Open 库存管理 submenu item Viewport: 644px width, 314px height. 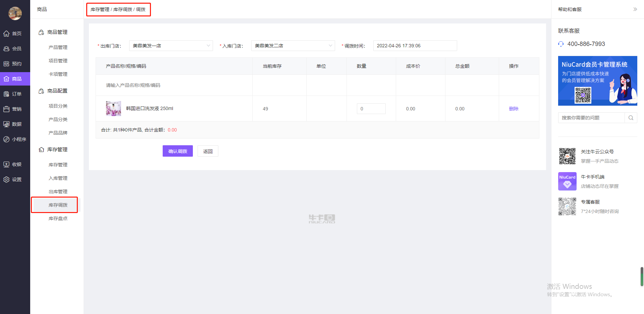click(58, 165)
